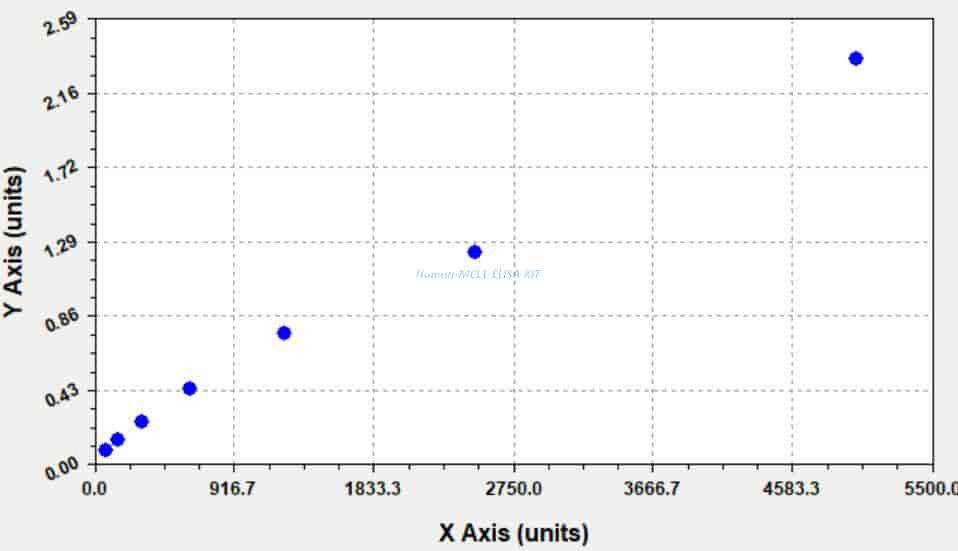The height and width of the screenshot is (551, 958).
Task: Click the 2750.0 X-axis tick label
Action: [x=513, y=489]
